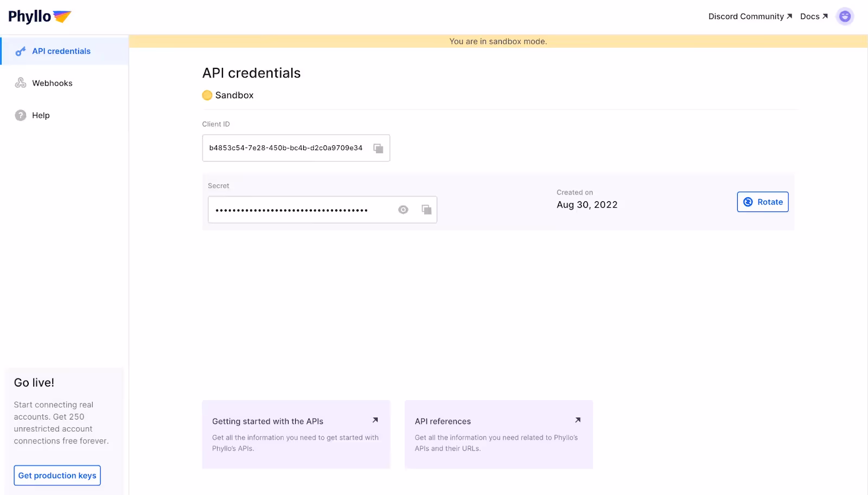This screenshot has height=495, width=868.
Task: Open the Discord Community link
Action: pos(750,16)
